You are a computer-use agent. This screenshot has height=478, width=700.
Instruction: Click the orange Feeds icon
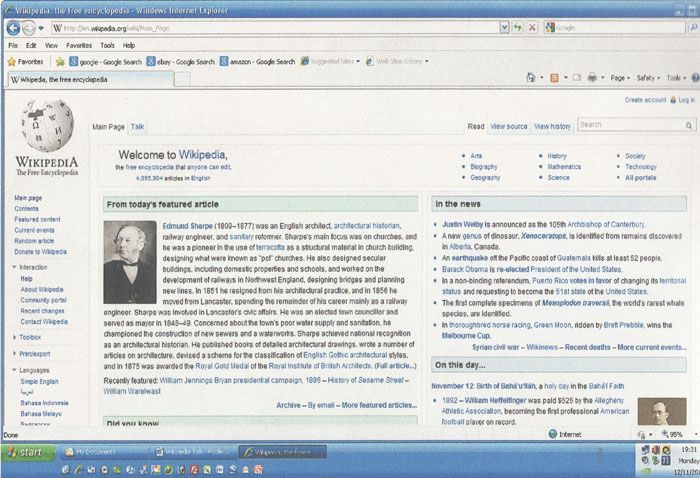(554, 78)
